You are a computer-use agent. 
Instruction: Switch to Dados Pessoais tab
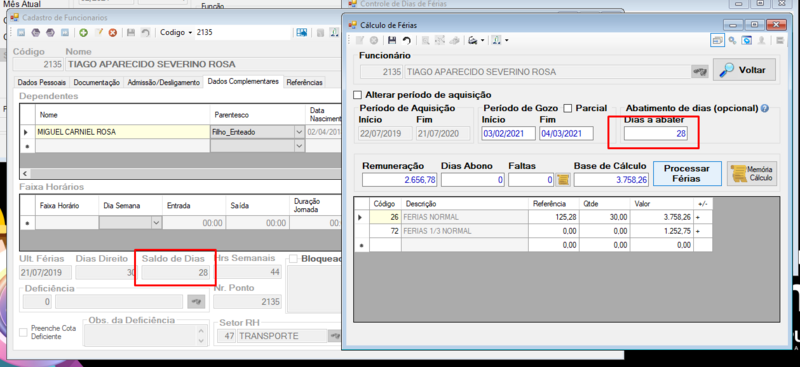(x=41, y=82)
